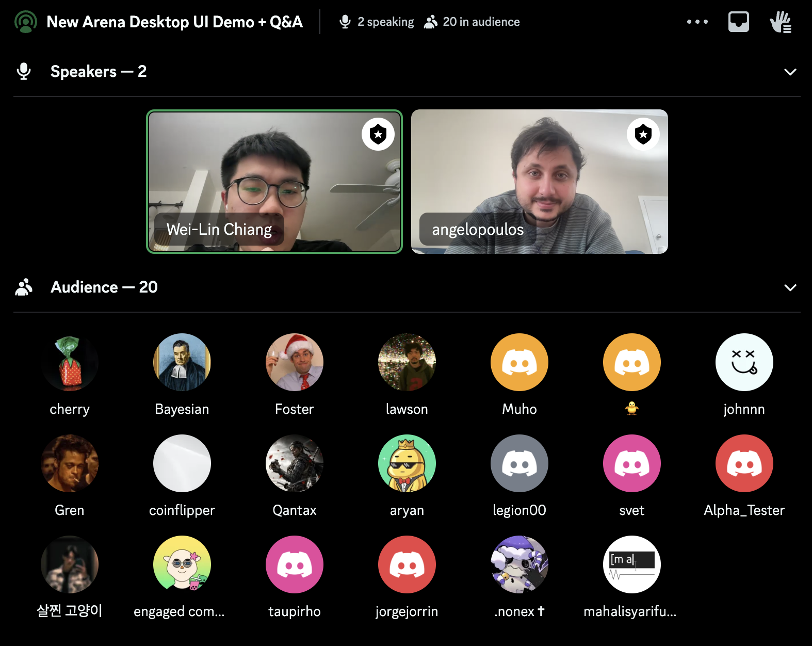Viewport: 812px width, 646px height.
Task: Click the '20 in audience' count
Action: [472, 22]
